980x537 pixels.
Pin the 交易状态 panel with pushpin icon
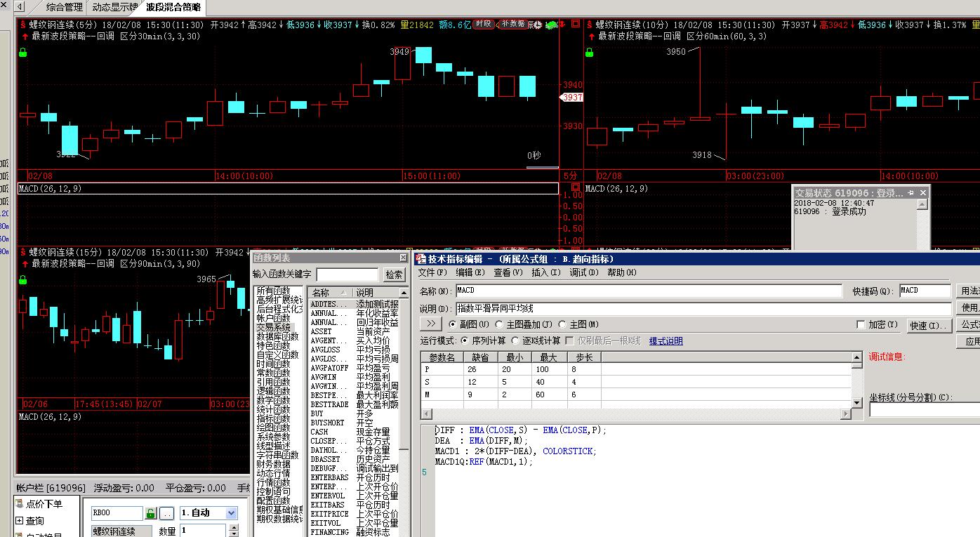pyautogui.click(x=911, y=192)
